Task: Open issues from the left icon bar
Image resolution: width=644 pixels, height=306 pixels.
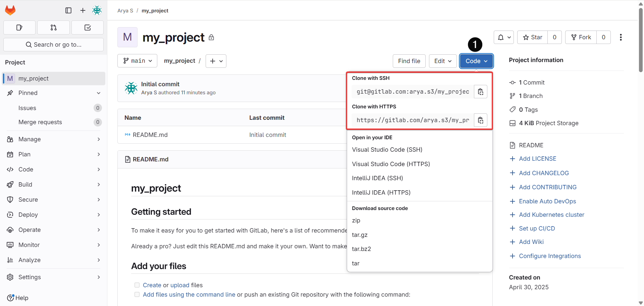Action: tap(19, 28)
